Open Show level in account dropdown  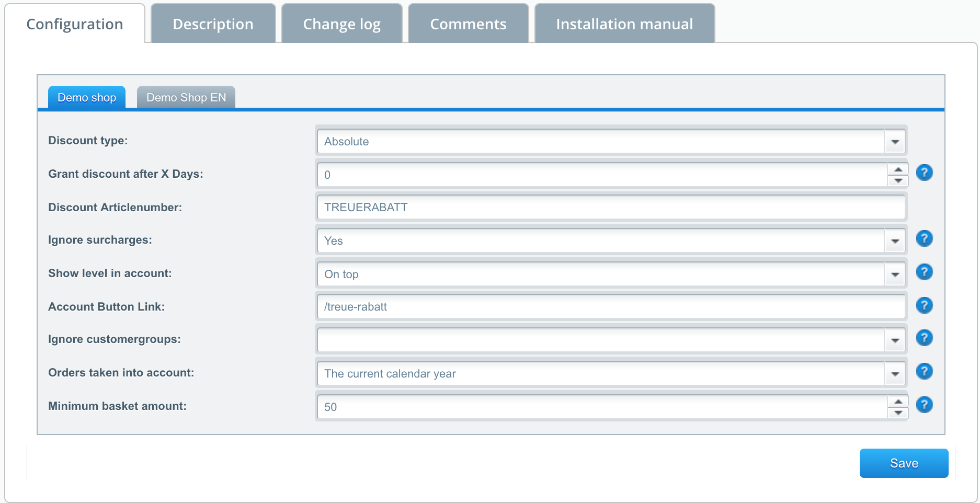coord(895,275)
